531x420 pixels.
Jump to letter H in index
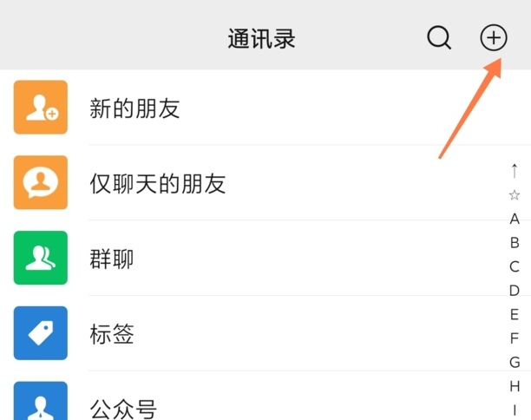515,386
